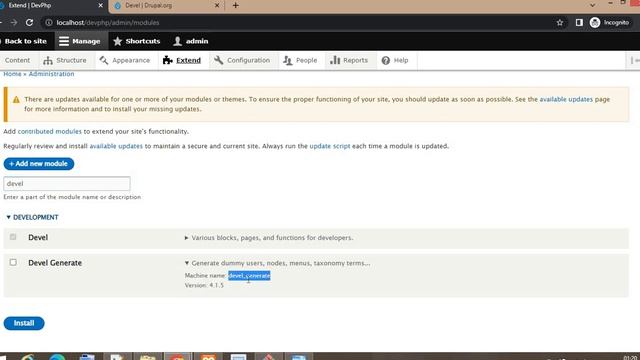Click the toolbar orientation toggle at right edge
The image size is (640, 360).
(x=634, y=60)
